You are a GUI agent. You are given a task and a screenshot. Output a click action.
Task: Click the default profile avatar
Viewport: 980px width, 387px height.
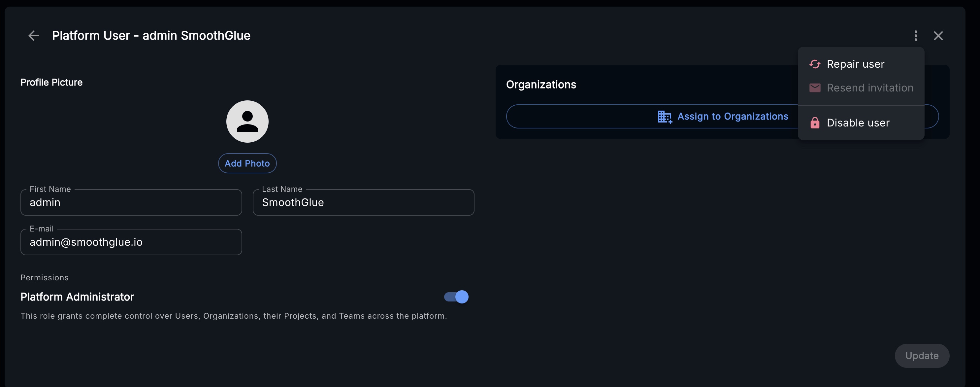(x=247, y=122)
